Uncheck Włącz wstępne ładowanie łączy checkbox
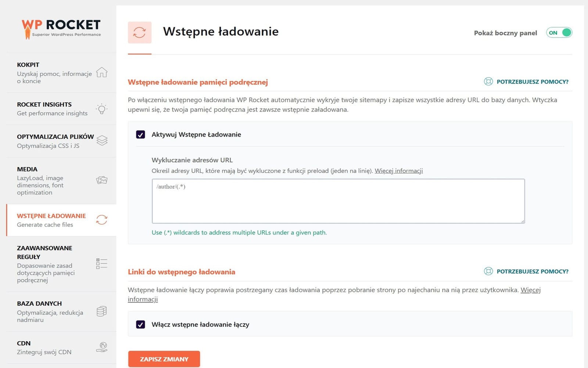588x368 pixels. [140, 325]
